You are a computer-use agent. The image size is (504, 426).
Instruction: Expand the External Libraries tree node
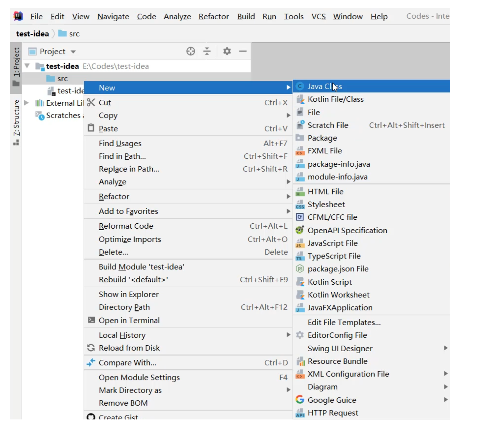[x=27, y=103]
